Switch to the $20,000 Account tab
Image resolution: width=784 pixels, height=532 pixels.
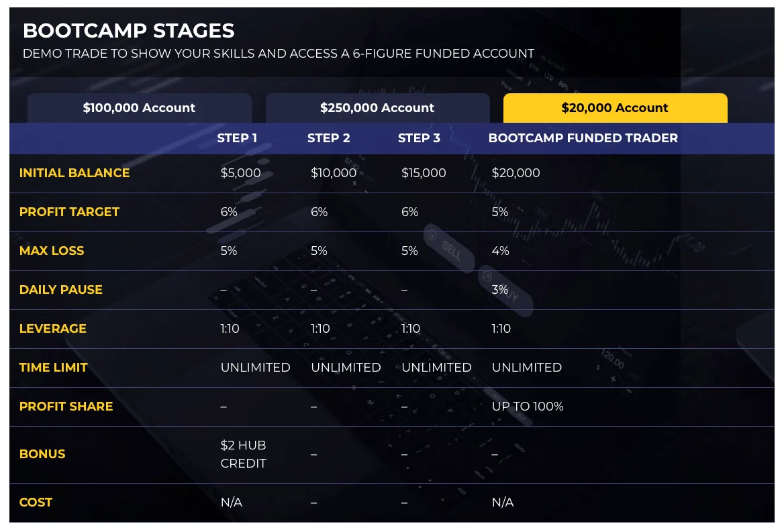pyautogui.click(x=615, y=108)
